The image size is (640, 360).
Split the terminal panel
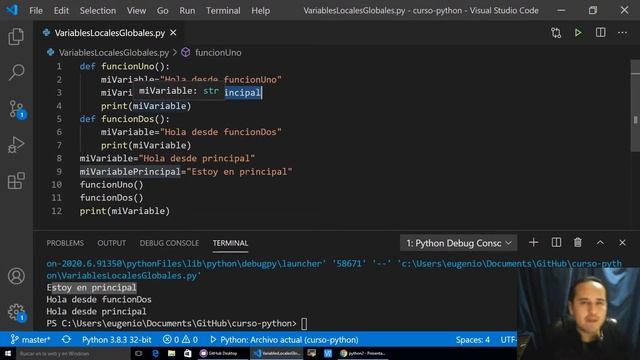tap(556, 243)
